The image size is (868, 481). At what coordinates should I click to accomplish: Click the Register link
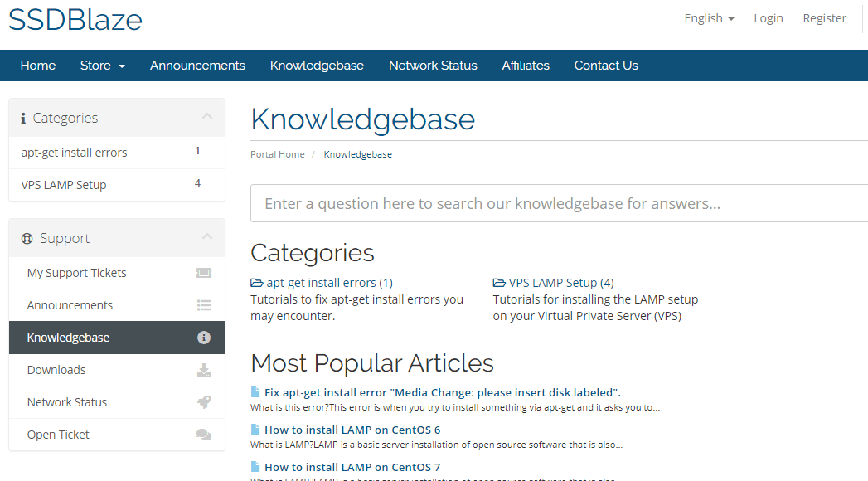pyautogui.click(x=824, y=18)
